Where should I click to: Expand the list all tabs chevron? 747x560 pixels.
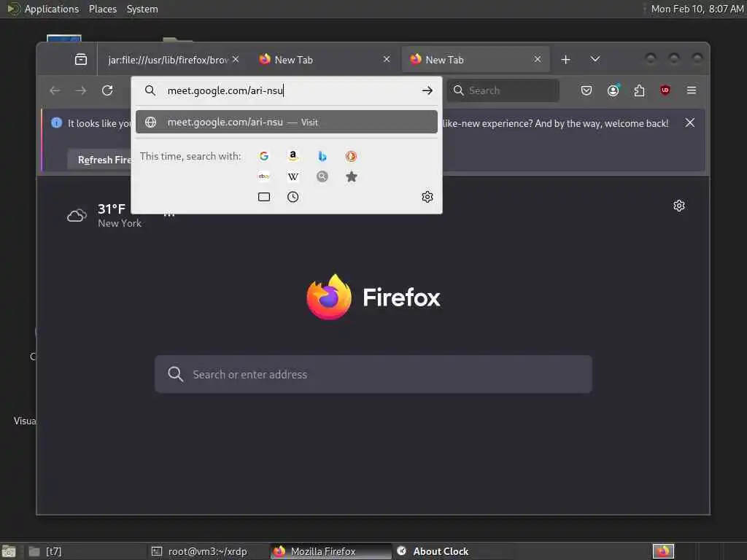595,60
